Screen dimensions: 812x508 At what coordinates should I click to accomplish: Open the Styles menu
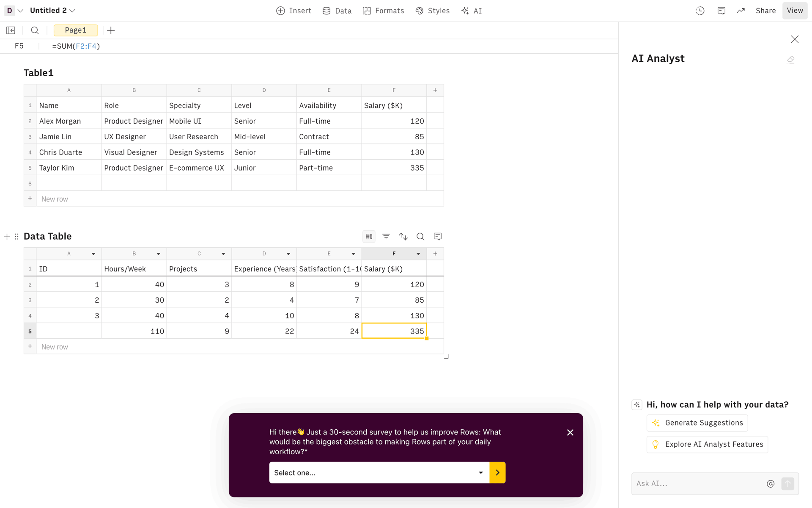pos(433,11)
